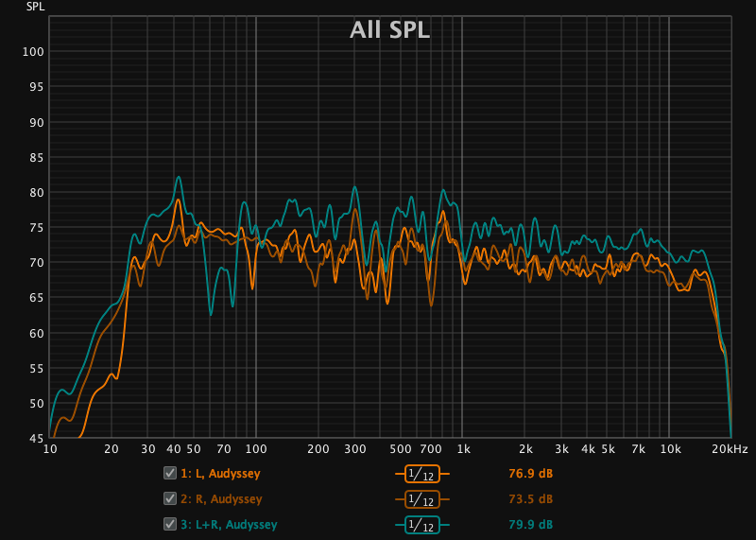Click the 20kHz label on frequency axis

click(730, 448)
